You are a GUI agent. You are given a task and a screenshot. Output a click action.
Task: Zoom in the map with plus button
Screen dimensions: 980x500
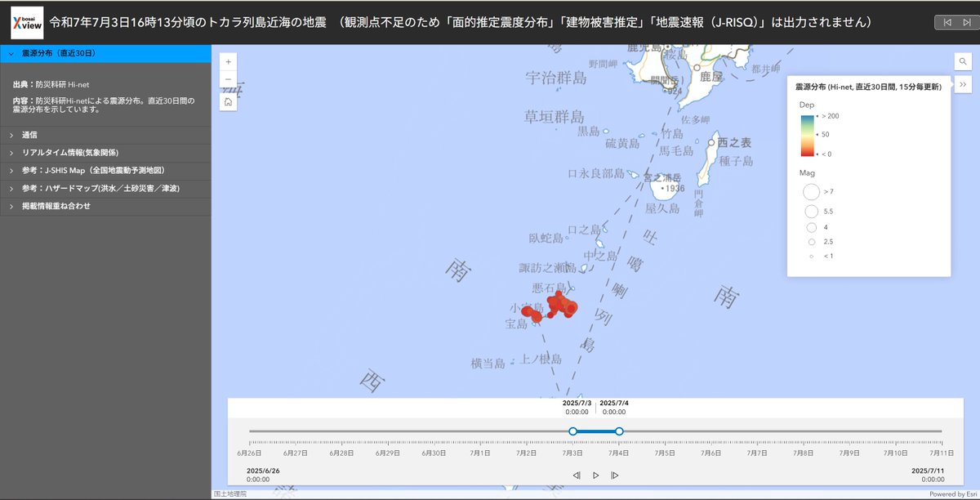(228, 61)
